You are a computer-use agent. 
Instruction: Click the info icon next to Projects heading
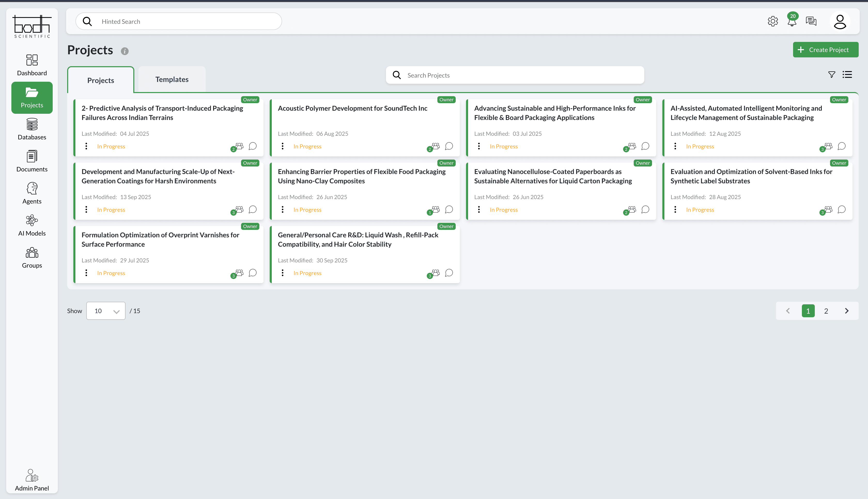click(x=124, y=51)
